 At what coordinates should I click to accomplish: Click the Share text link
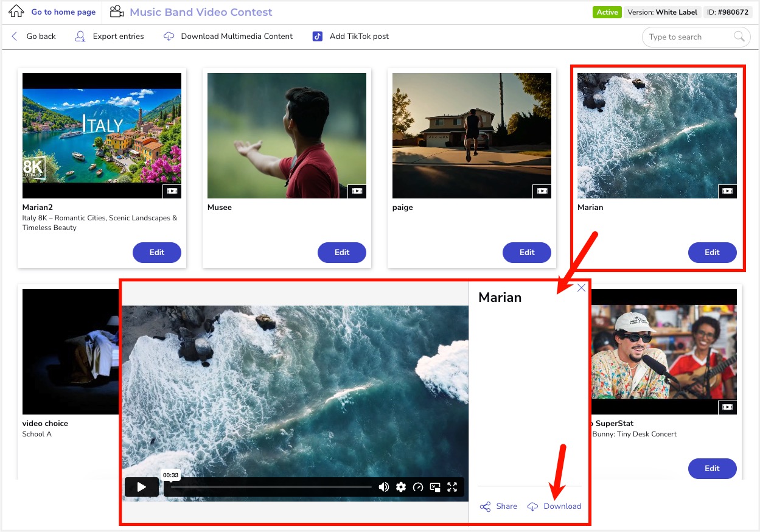[x=507, y=506]
